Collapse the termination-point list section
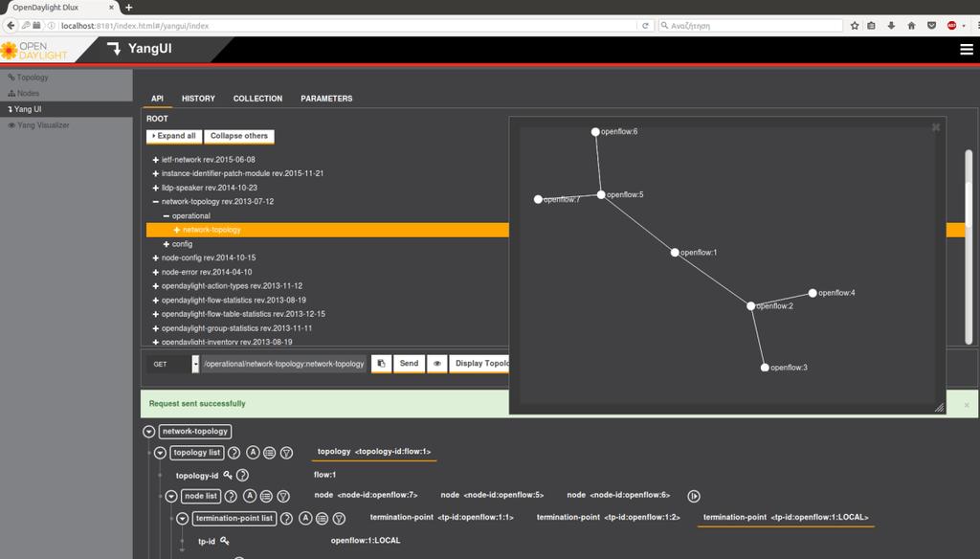 point(183,519)
